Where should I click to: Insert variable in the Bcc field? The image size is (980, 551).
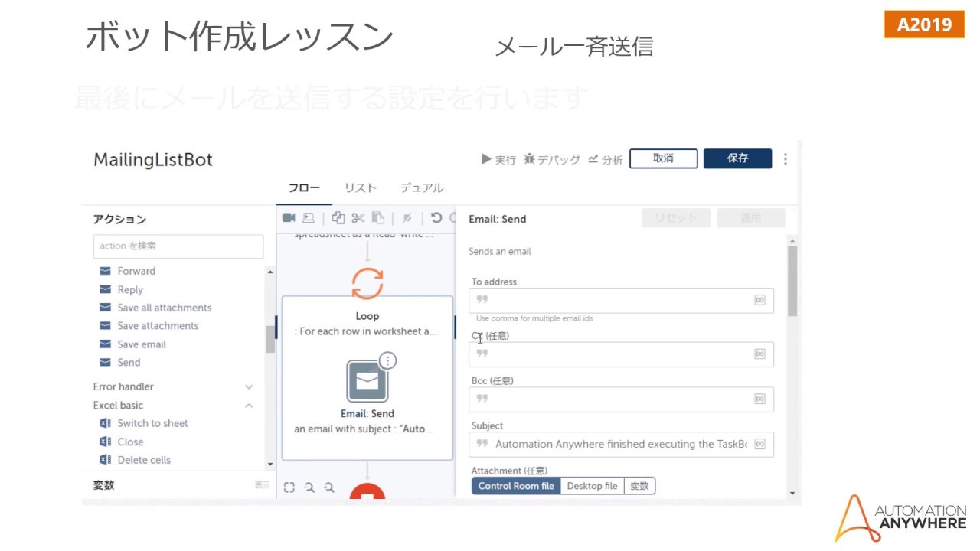pyautogui.click(x=759, y=399)
